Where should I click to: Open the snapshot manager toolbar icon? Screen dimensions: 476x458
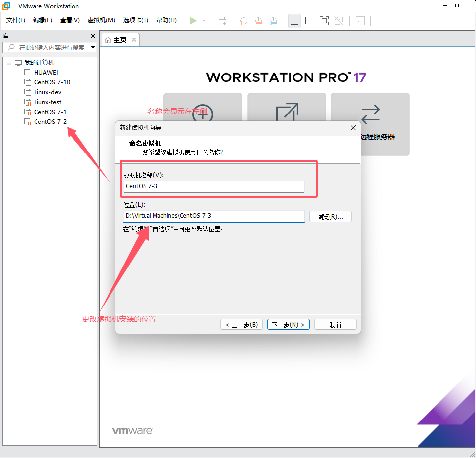tap(273, 21)
